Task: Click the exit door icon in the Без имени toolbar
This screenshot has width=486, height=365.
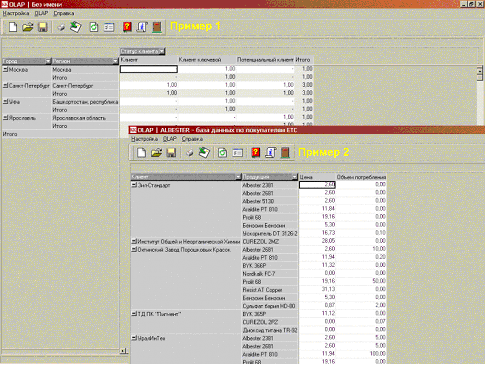Action: coord(157,27)
